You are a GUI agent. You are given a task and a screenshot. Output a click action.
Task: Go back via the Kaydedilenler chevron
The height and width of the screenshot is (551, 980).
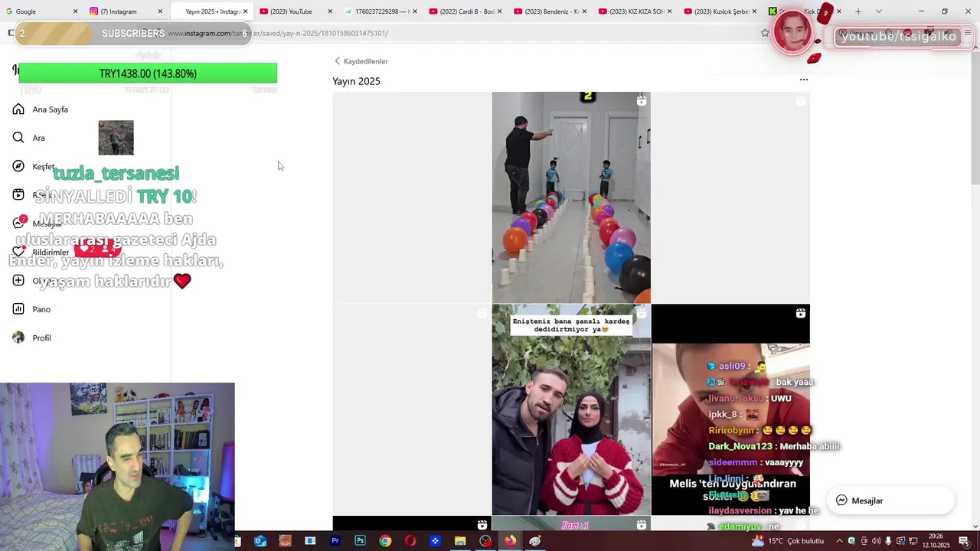[x=337, y=61]
